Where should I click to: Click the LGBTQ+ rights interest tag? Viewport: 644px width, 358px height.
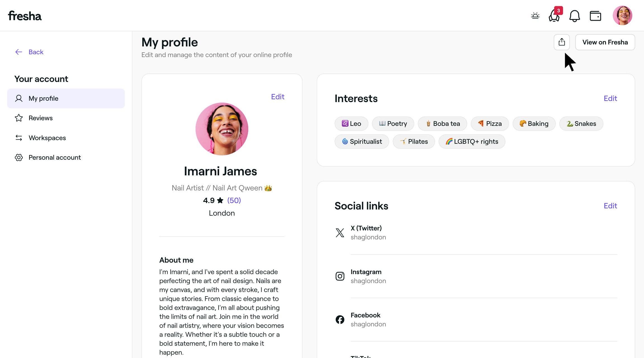472,142
